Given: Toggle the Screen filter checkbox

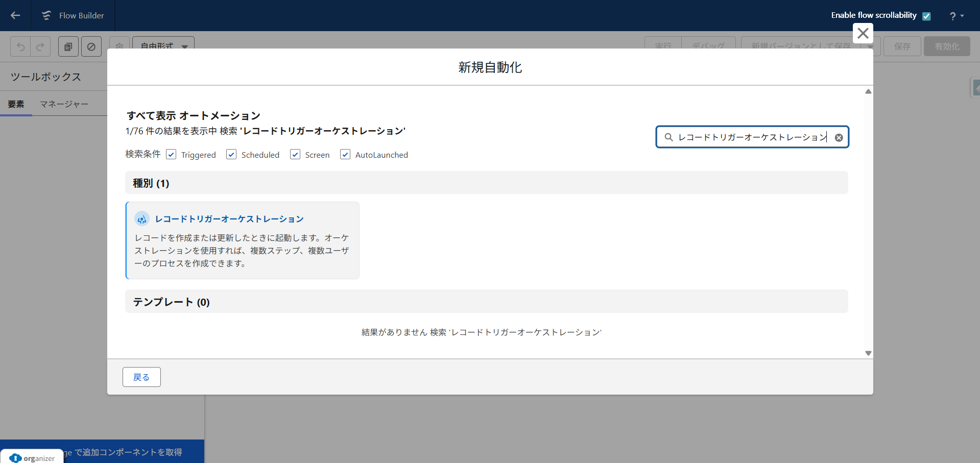Looking at the screenshot, I should tap(295, 155).
